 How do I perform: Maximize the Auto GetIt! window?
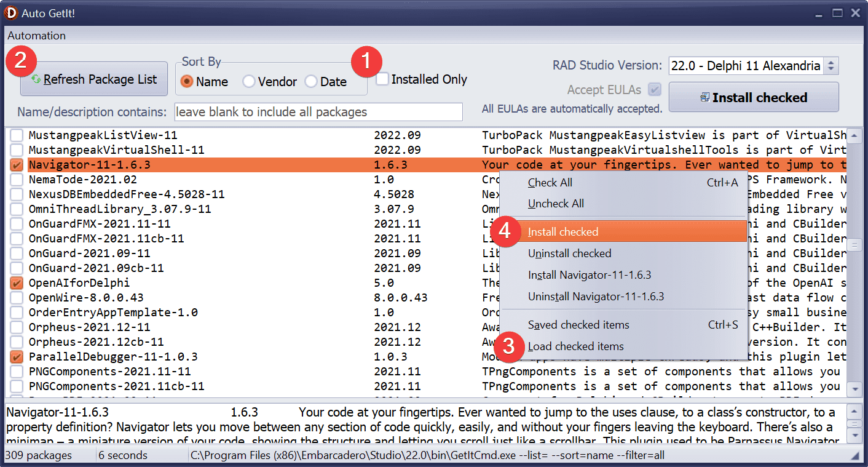click(x=837, y=13)
